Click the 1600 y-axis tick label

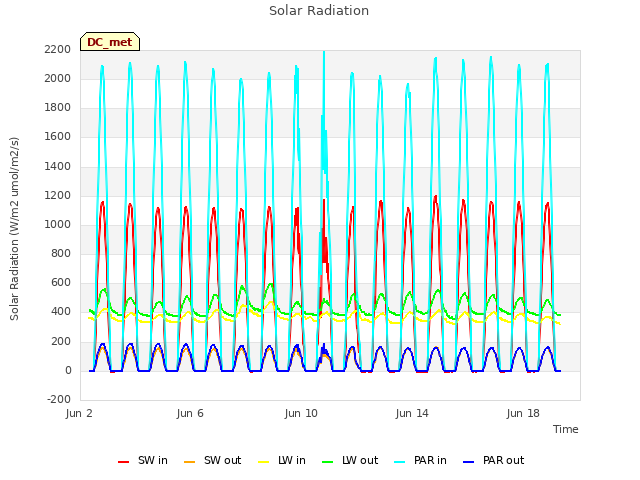point(58,136)
